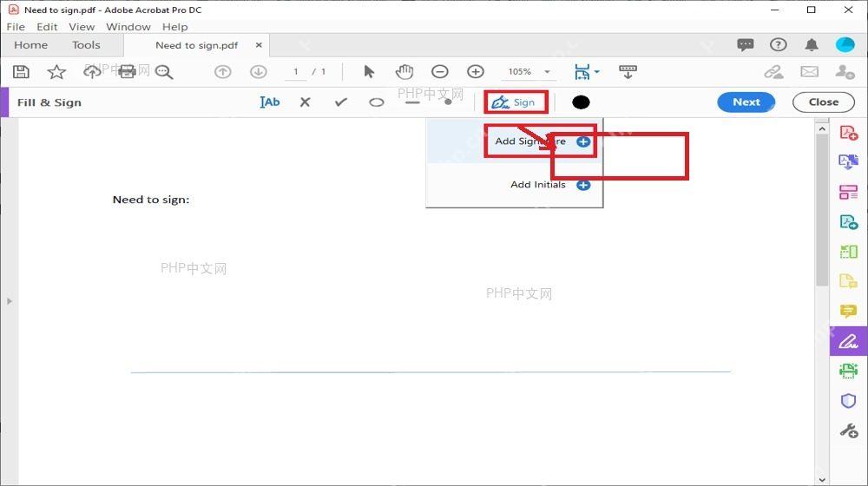Image resolution: width=868 pixels, height=486 pixels.
Task: Open the Organize Pages sidebar tool
Action: (x=849, y=192)
